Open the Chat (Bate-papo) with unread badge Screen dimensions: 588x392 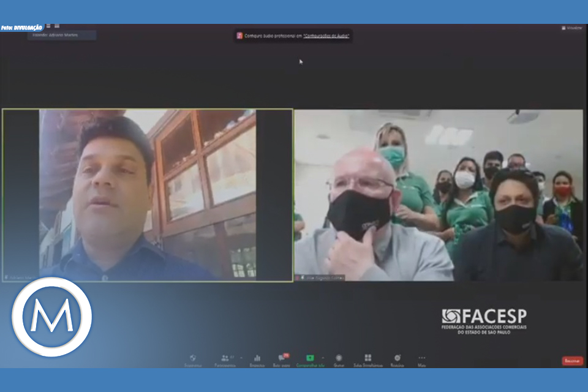282,359
